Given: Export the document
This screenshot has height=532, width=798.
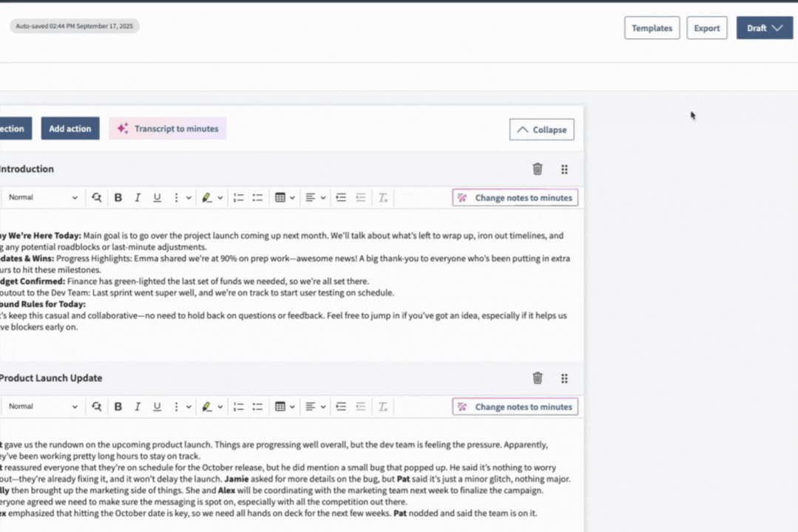Looking at the screenshot, I should click(706, 27).
